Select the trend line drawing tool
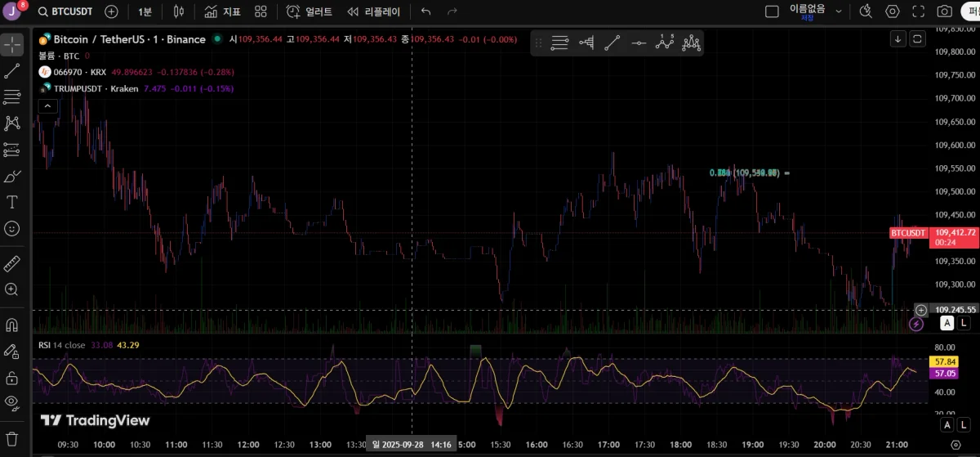980x457 pixels. [12, 71]
